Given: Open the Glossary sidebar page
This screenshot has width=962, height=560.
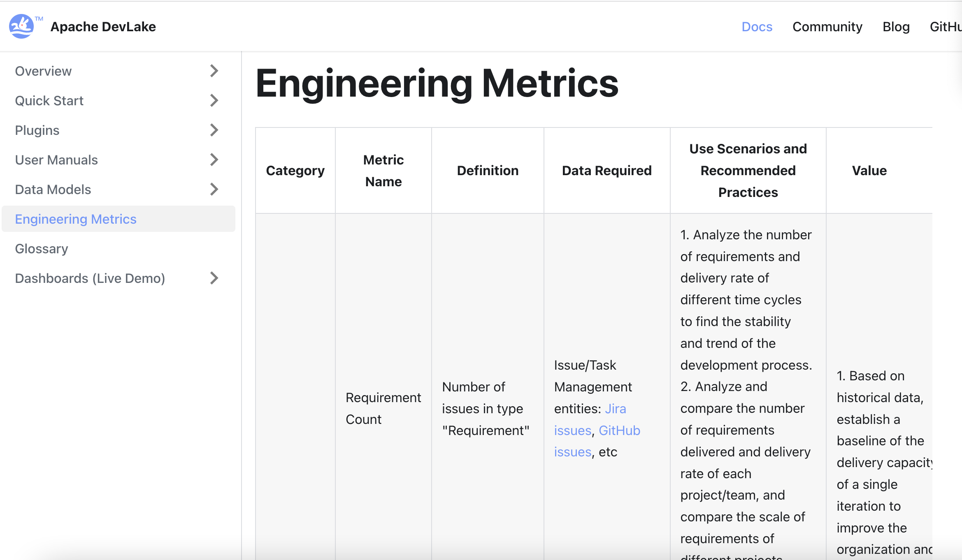Looking at the screenshot, I should 42,248.
